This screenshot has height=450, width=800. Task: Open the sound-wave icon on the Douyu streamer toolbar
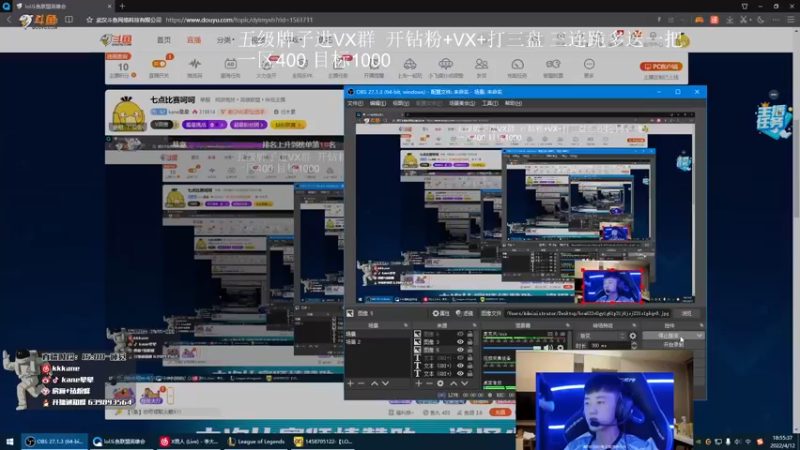[x=194, y=64]
